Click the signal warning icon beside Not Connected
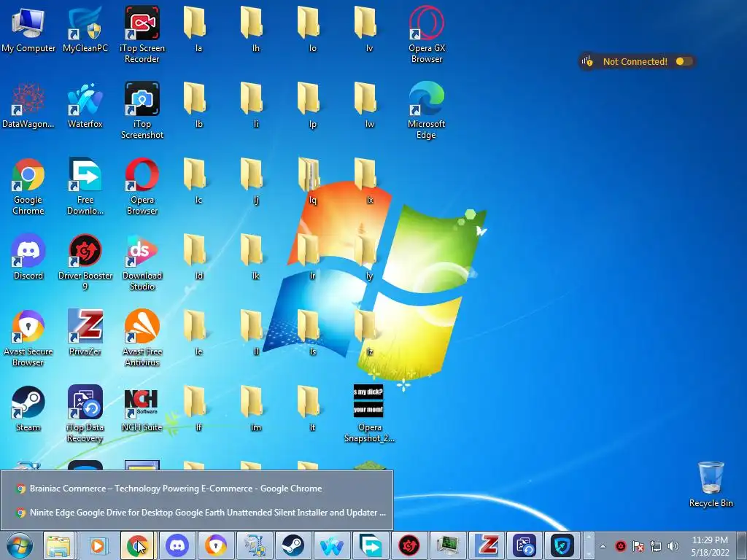 tap(587, 61)
